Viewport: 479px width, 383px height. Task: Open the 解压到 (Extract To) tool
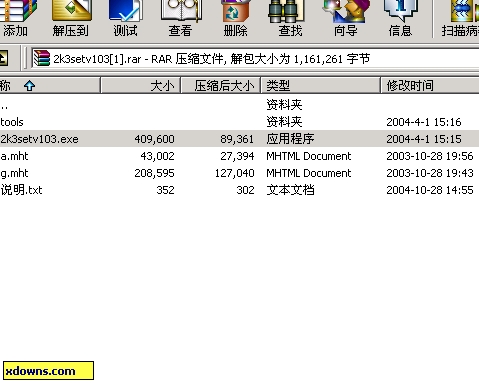pos(71,17)
